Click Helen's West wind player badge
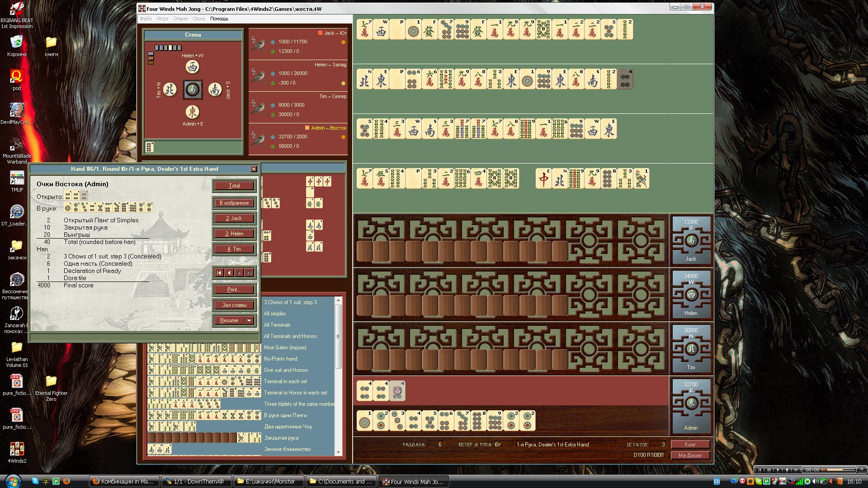 click(x=691, y=294)
